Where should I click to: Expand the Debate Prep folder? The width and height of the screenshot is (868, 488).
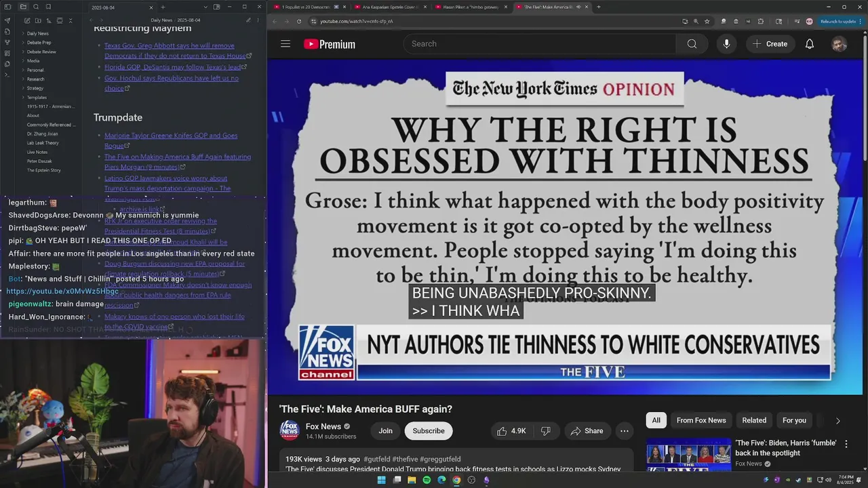39,43
